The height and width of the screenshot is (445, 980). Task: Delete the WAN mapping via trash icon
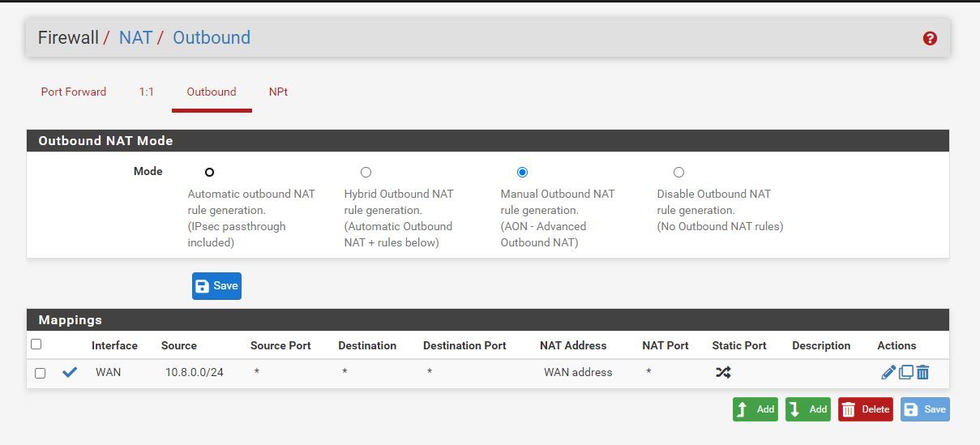pyautogui.click(x=922, y=372)
